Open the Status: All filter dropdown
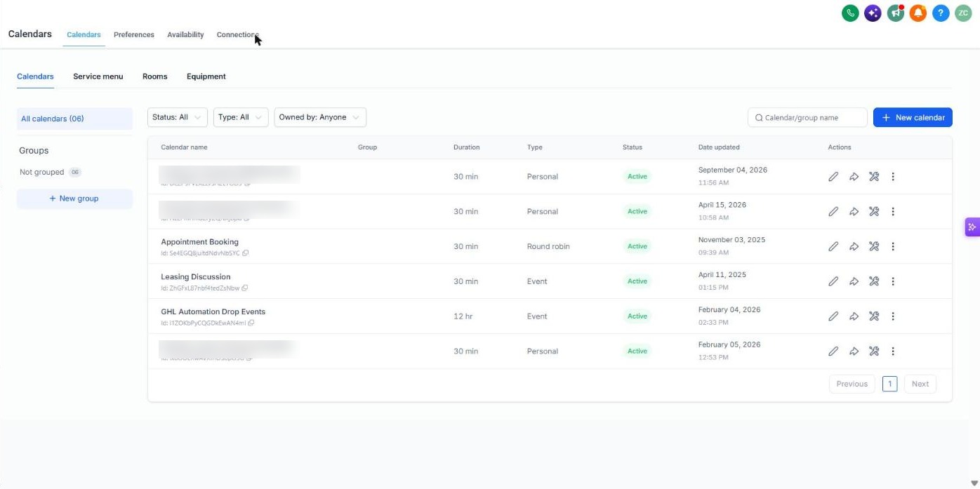Viewport: 980px width, 489px height. coord(178,117)
